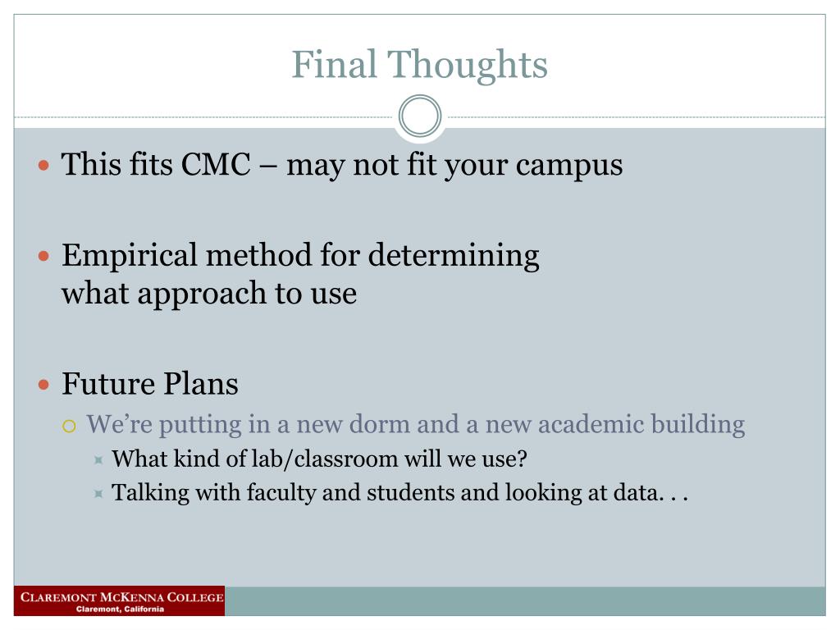
Task: Click the circle ornament below the title
Action: click(x=420, y=116)
